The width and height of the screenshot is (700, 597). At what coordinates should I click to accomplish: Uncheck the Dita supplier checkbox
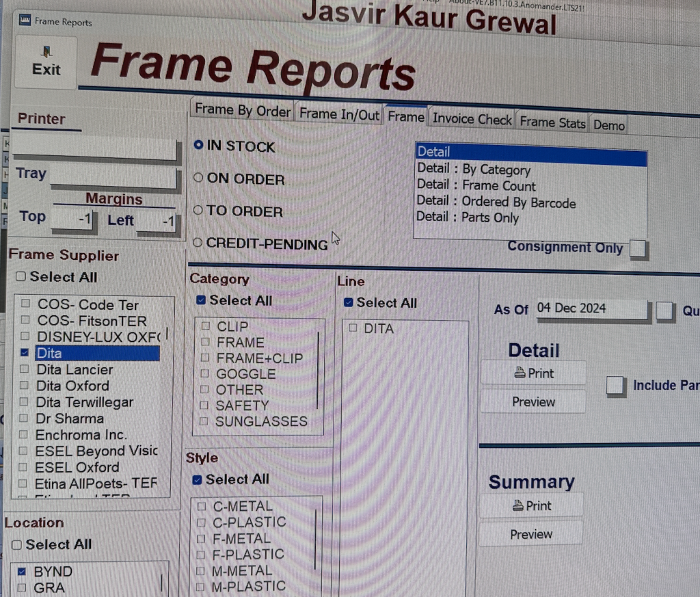25,353
